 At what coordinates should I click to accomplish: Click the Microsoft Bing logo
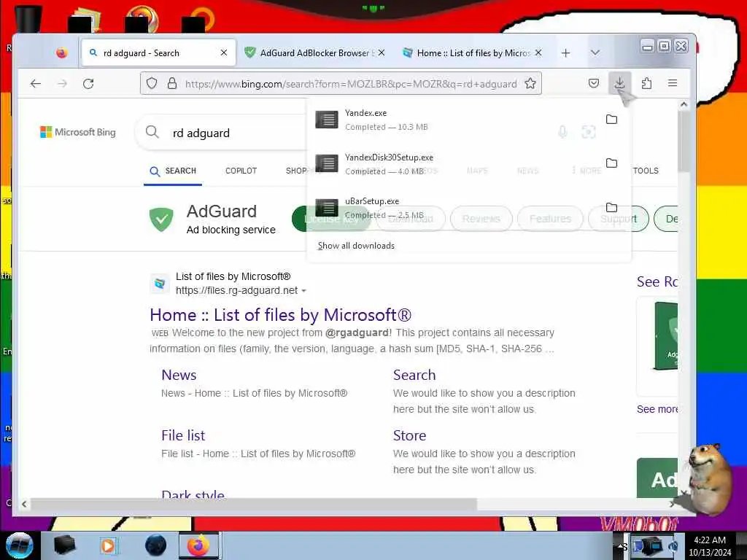(78, 132)
